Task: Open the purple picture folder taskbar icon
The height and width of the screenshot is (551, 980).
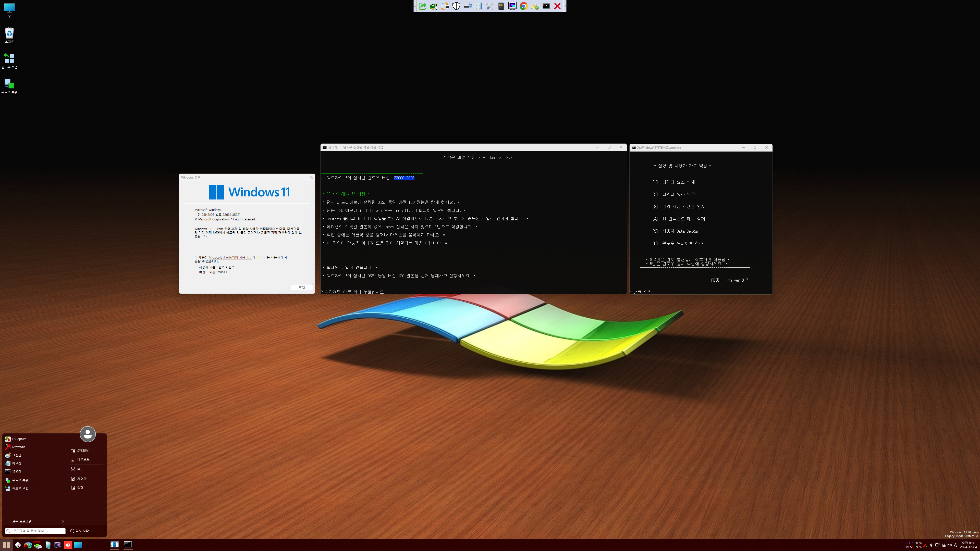Action: click(58, 545)
